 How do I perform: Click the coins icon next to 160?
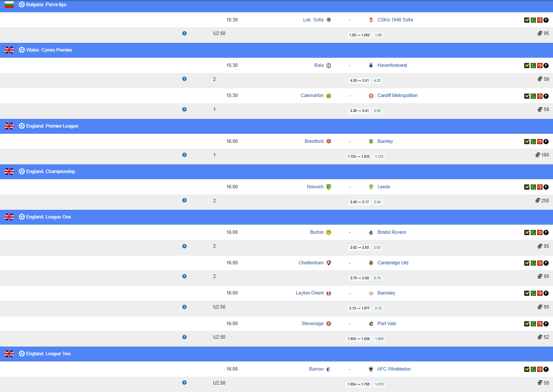(x=538, y=155)
